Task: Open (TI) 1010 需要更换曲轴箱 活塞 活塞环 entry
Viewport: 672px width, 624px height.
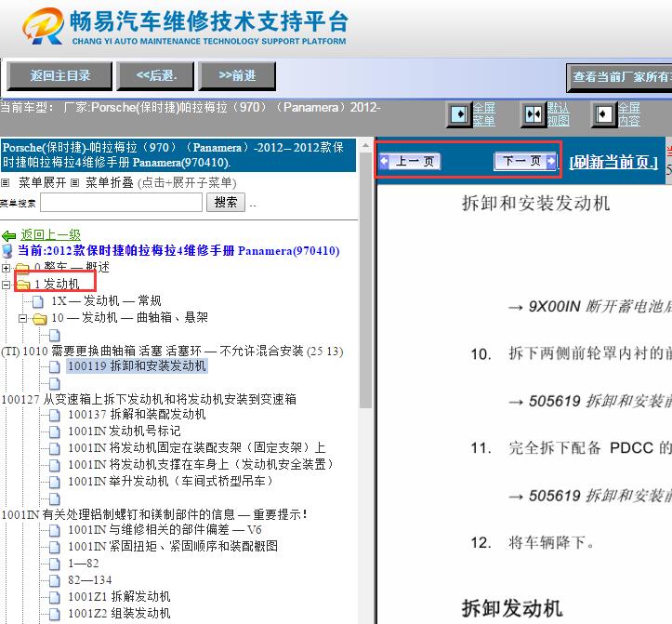Action: point(172,352)
